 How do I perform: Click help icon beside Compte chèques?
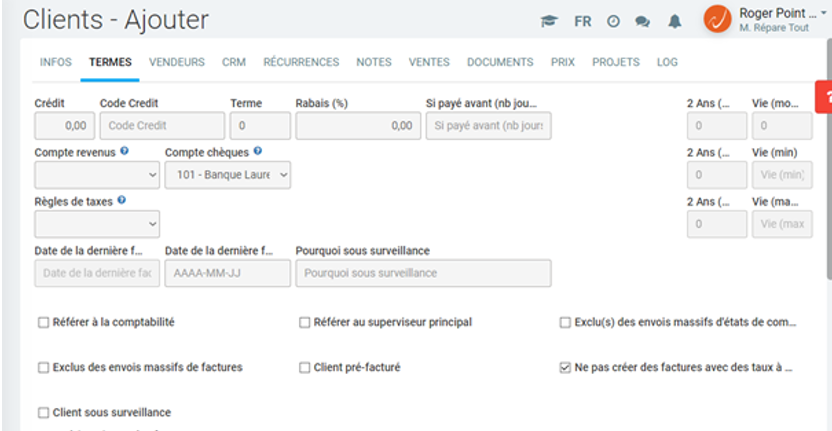click(x=258, y=152)
